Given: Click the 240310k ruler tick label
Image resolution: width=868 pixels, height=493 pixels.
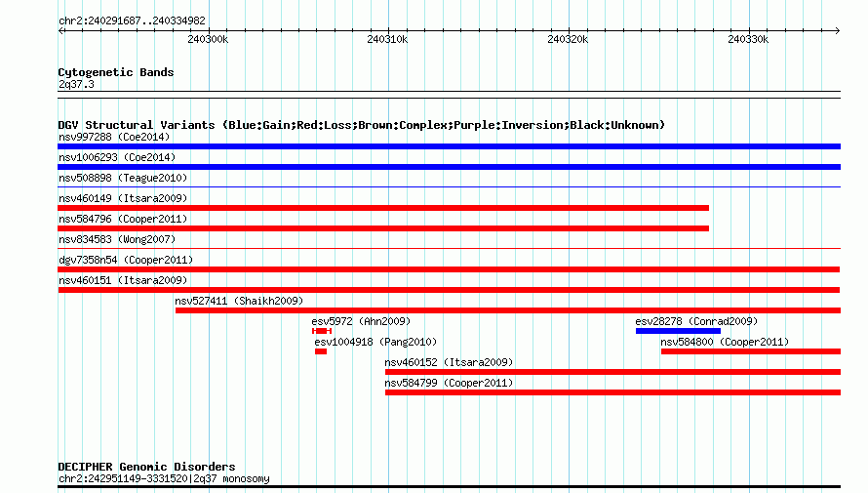Looking at the screenshot, I should pos(387,39).
